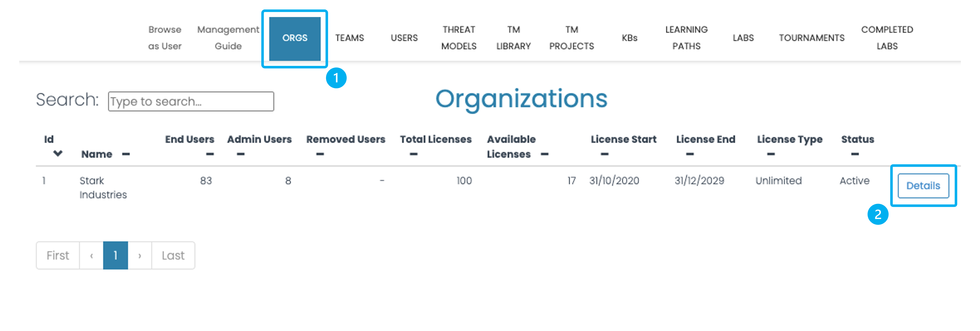Open the TOURNAMENTS tab
The image size is (980, 331).
[x=812, y=38]
